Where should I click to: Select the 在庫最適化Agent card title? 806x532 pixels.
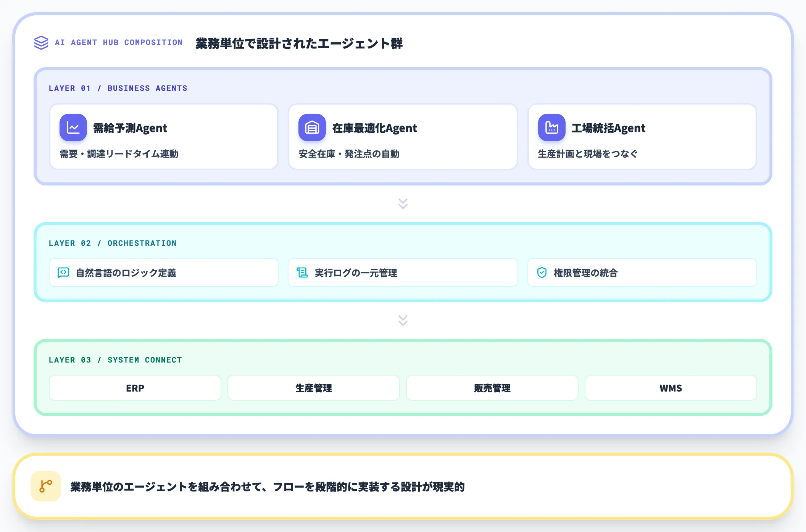pos(374,128)
